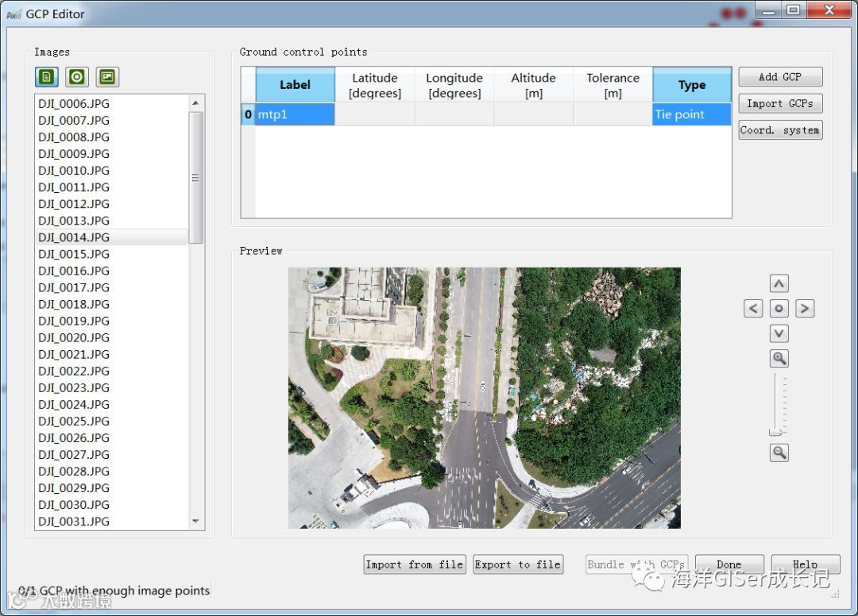Viewport: 858px width, 616px height.
Task: Select DJI_0014.JPG in images list
Action: pyautogui.click(x=112, y=237)
